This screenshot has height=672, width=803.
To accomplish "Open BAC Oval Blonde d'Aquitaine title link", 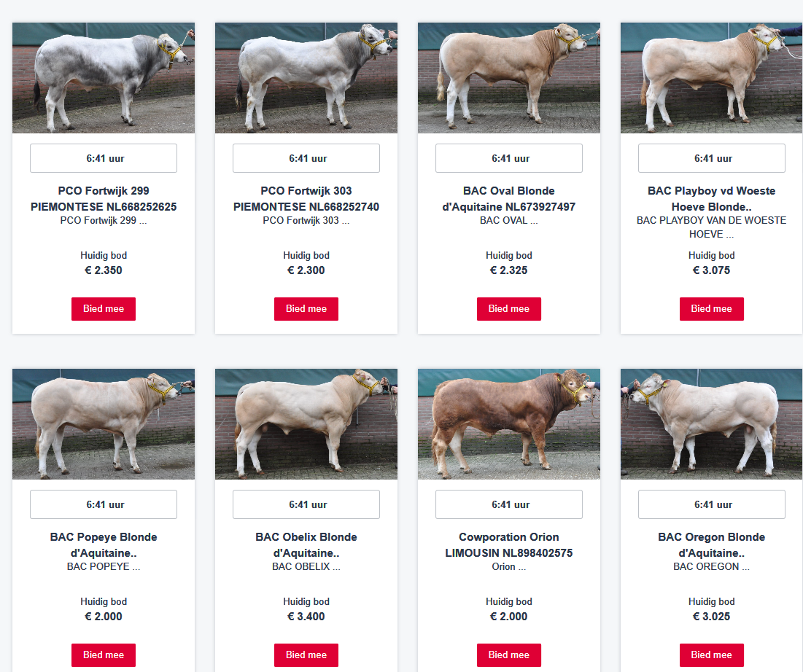I will click(x=509, y=199).
